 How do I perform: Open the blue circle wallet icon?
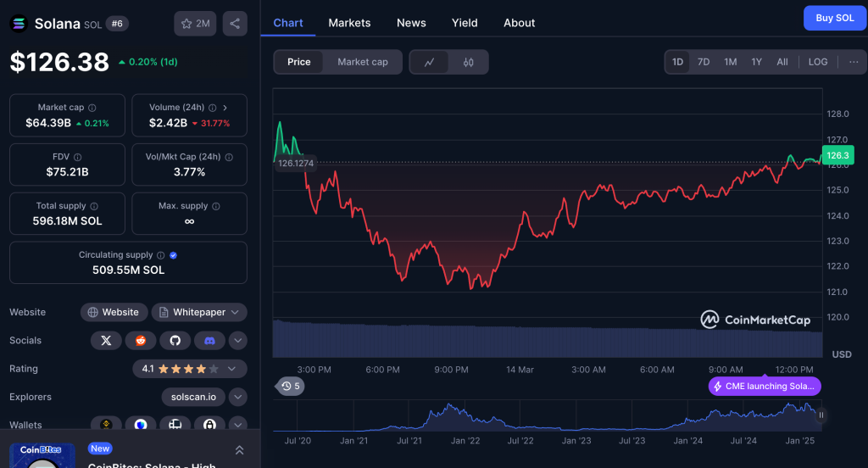click(141, 424)
